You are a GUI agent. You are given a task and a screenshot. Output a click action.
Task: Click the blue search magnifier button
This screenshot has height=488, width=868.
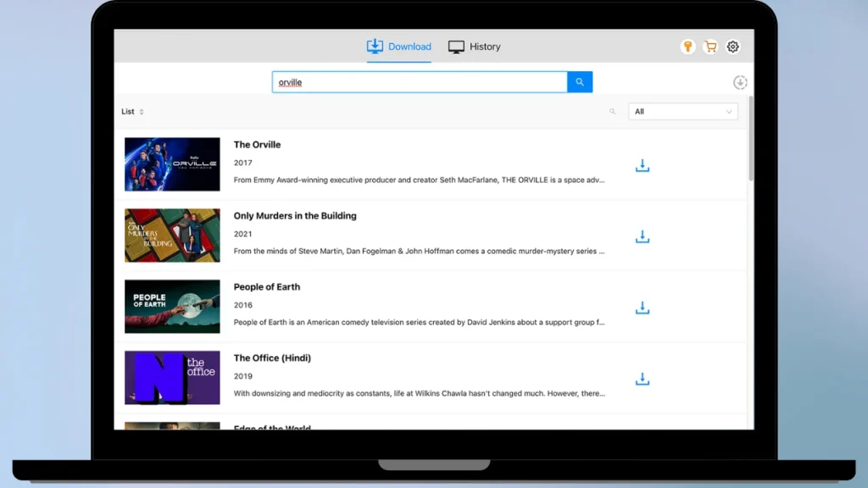(580, 82)
